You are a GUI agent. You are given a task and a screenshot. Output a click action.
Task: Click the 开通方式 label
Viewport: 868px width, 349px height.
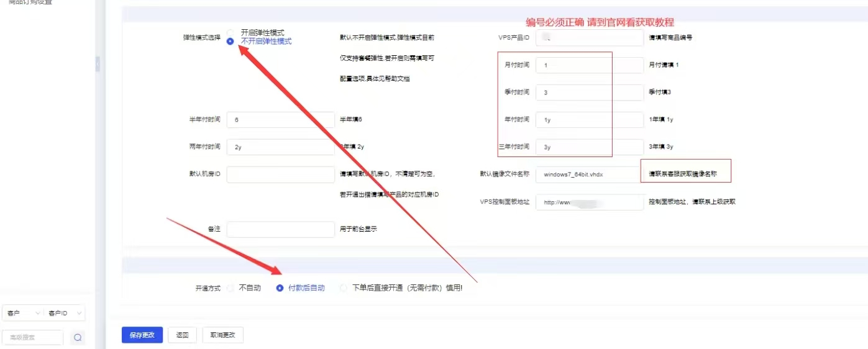tap(208, 289)
